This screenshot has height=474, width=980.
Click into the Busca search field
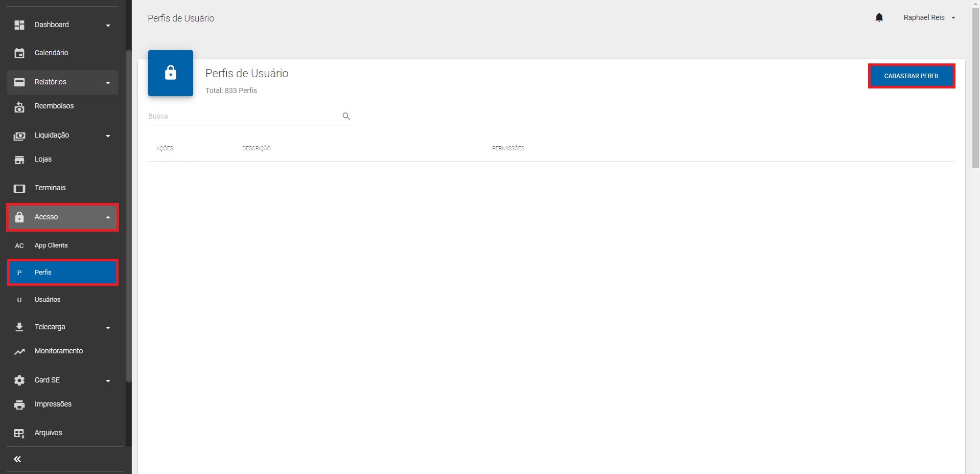click(x=243, y=116)
